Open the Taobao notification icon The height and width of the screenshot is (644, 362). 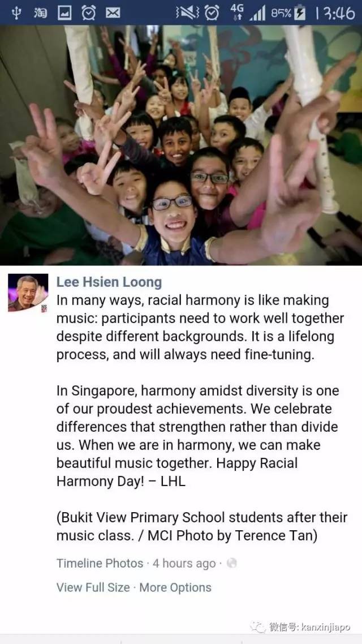(x=40, y=12)
